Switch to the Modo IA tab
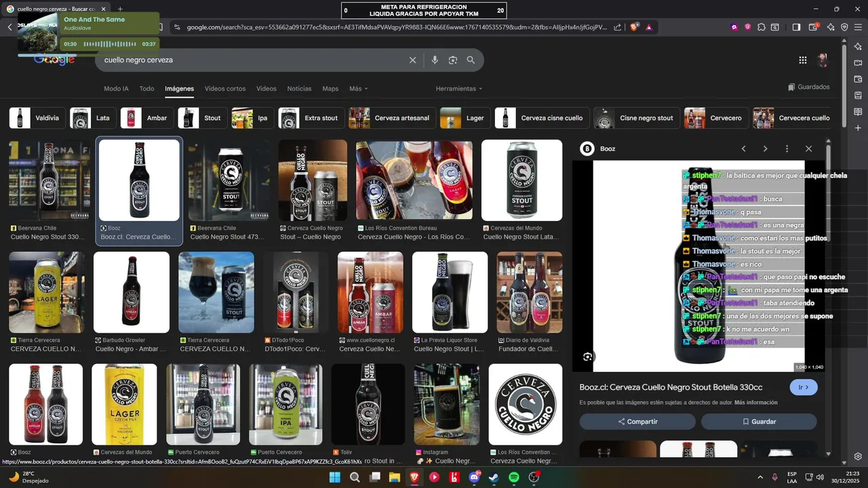This screenshot has height=488, width=868. [116, 89]
